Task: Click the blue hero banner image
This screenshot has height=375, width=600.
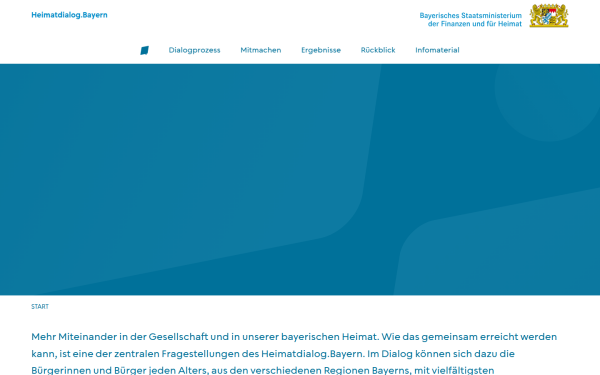Action: 300,179
